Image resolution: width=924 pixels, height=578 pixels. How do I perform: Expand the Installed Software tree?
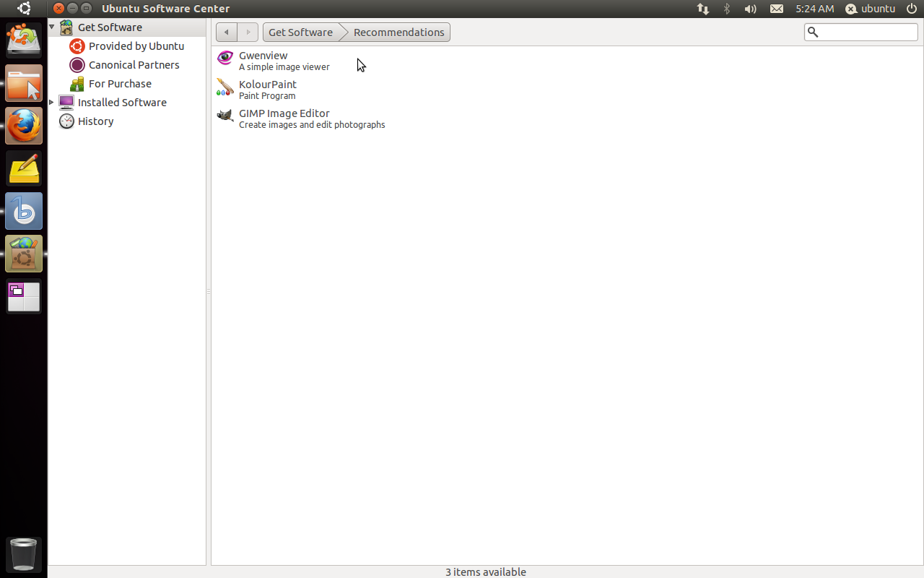pos(52,103)
